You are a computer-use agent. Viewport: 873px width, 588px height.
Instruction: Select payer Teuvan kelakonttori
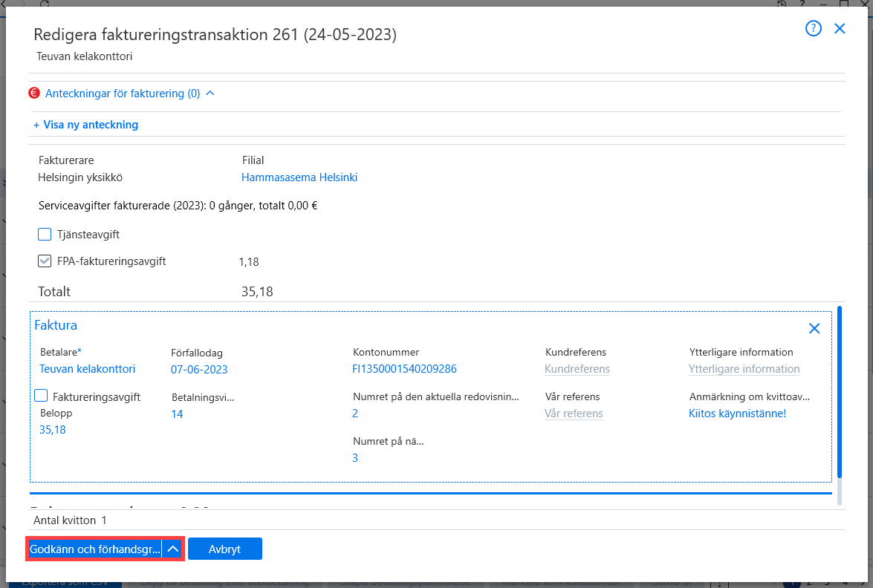pos(88,369)
